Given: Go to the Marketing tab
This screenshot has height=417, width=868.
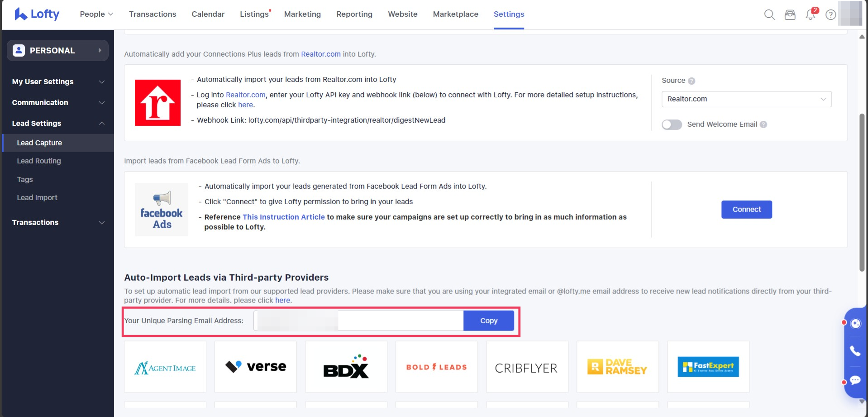Looking at the screenshot, I should (x=302, y=14).
